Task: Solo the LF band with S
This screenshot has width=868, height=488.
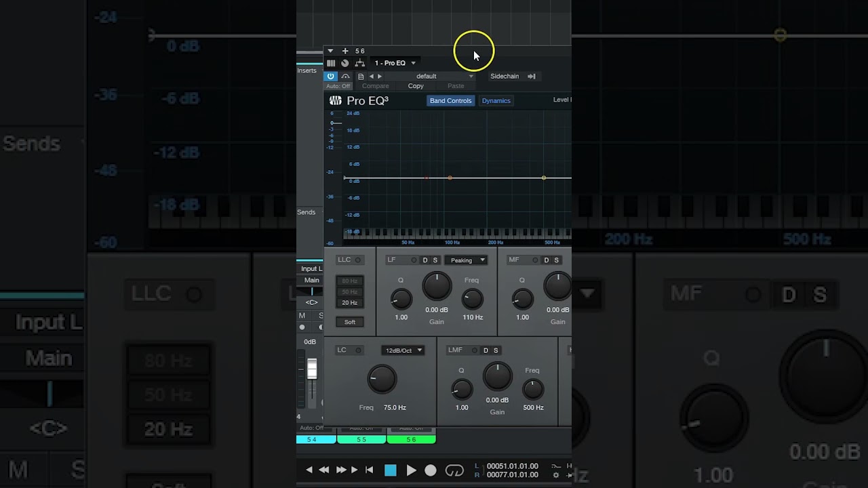Action: (435, 260)
